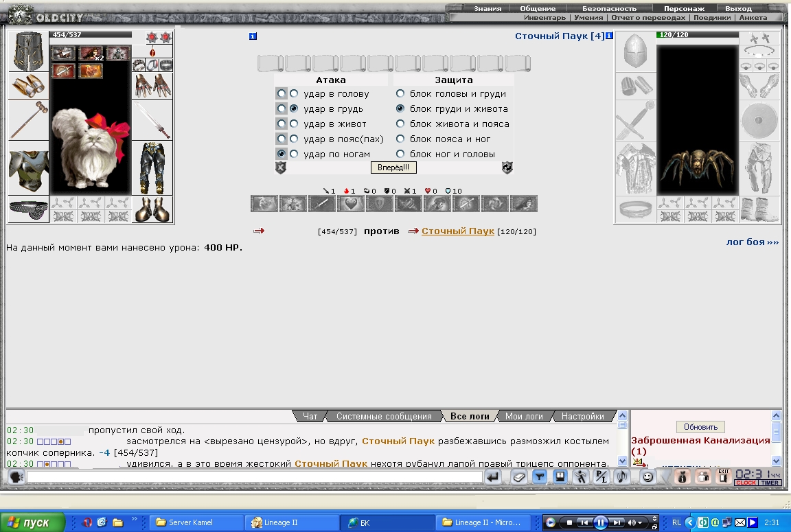Select defense блок ног и головы
This screenshot has height=532, width=791.
400,154
